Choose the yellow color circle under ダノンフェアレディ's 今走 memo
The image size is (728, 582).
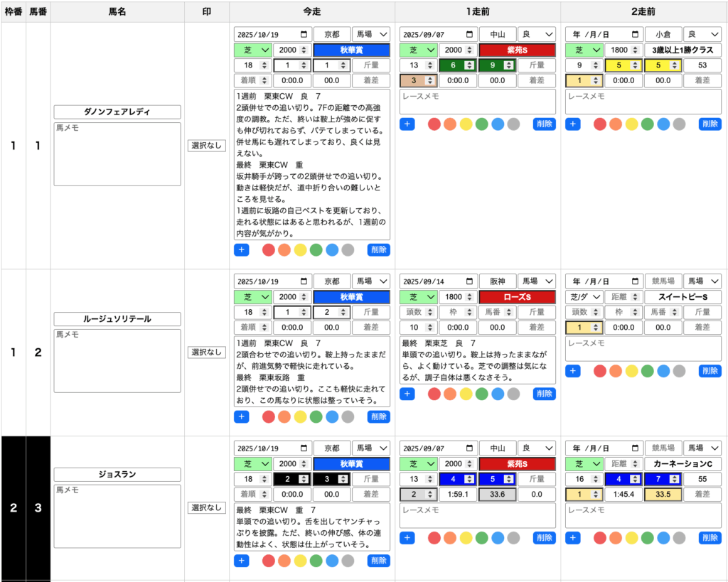[x=300, y=249]
